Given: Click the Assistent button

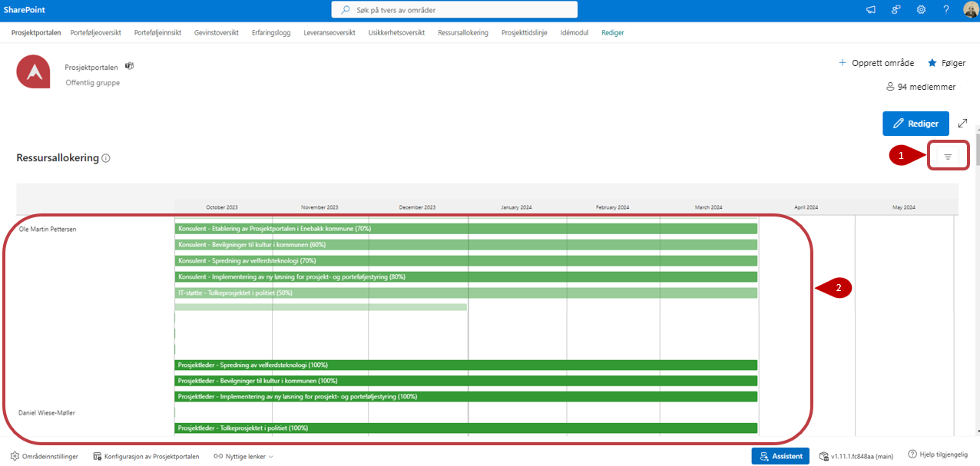Looking at the screenshot, I should 780,456.
